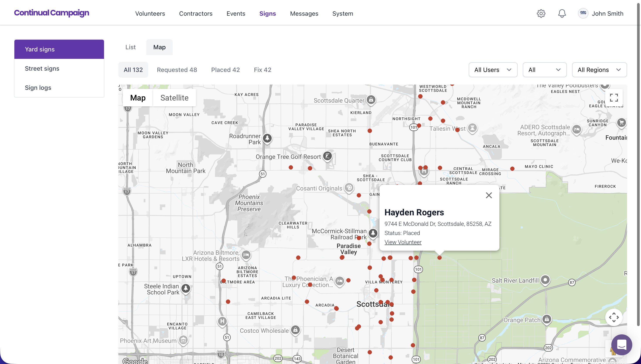Expand the All filter dropdown
This screenshot has width=641, height=364.
coord(544,70)
